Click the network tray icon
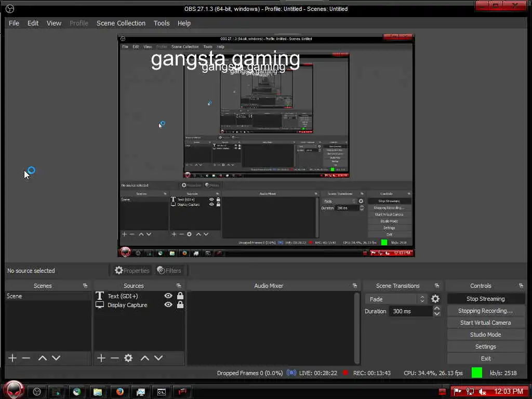This screenshot has height=399, width=532. 470,392
